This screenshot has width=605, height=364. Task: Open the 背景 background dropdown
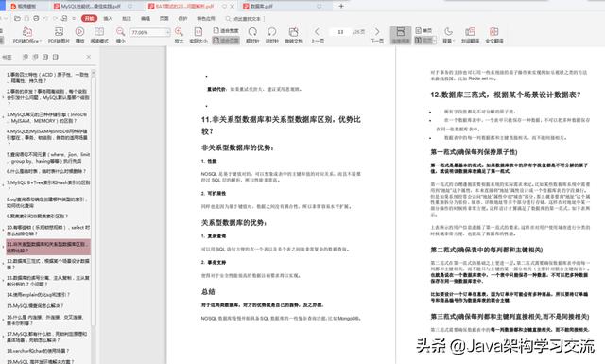(448, 35)
